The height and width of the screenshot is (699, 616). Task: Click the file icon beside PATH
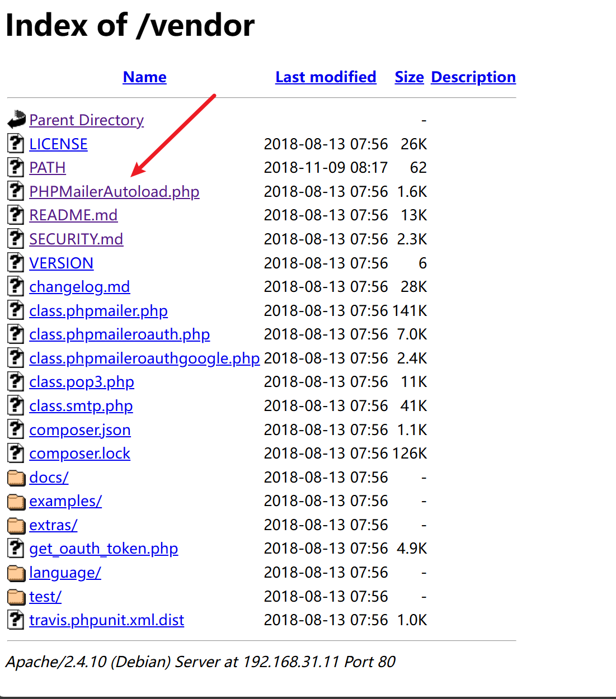tap(16, 167)
